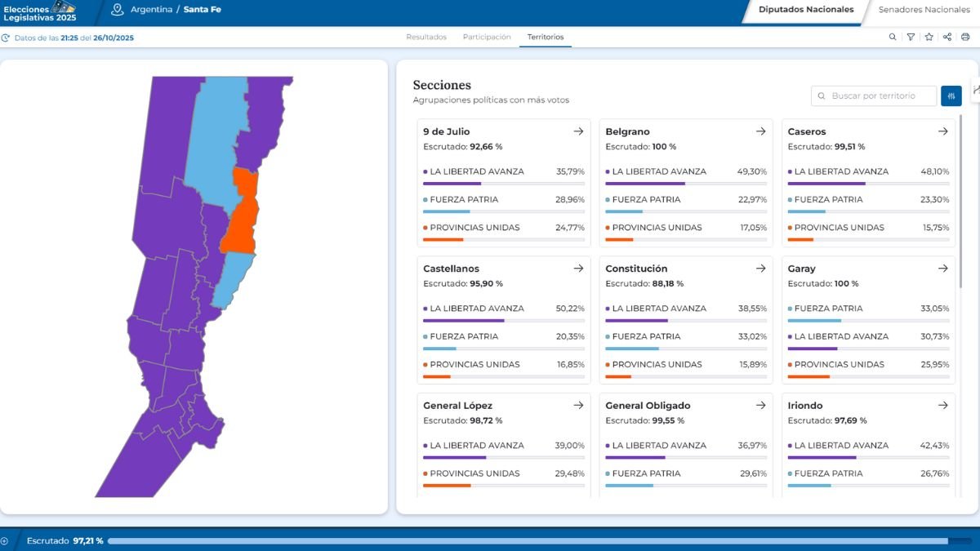Click the share icon
Viewport: 980px width, 551px height.
(x=947, y=37)
